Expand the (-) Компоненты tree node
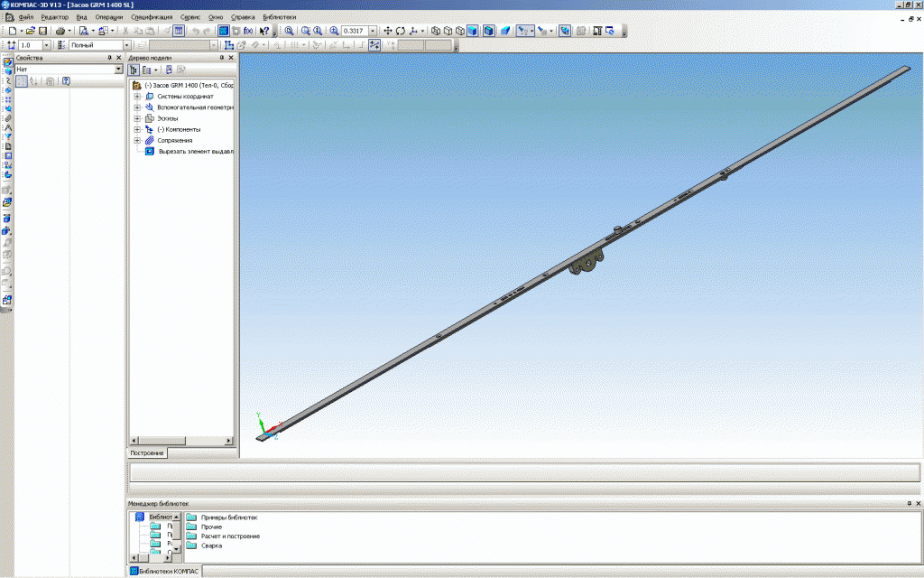 coord(137,129)
